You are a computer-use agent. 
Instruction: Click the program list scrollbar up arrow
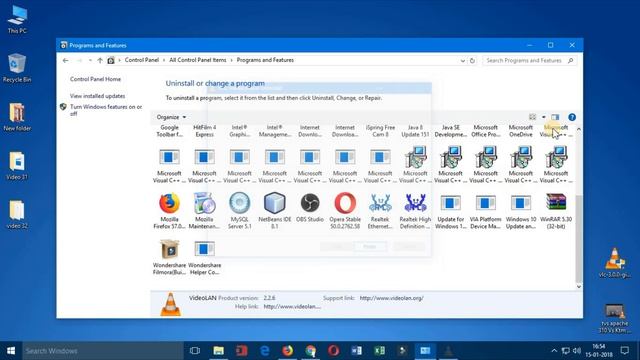[578, 129]
